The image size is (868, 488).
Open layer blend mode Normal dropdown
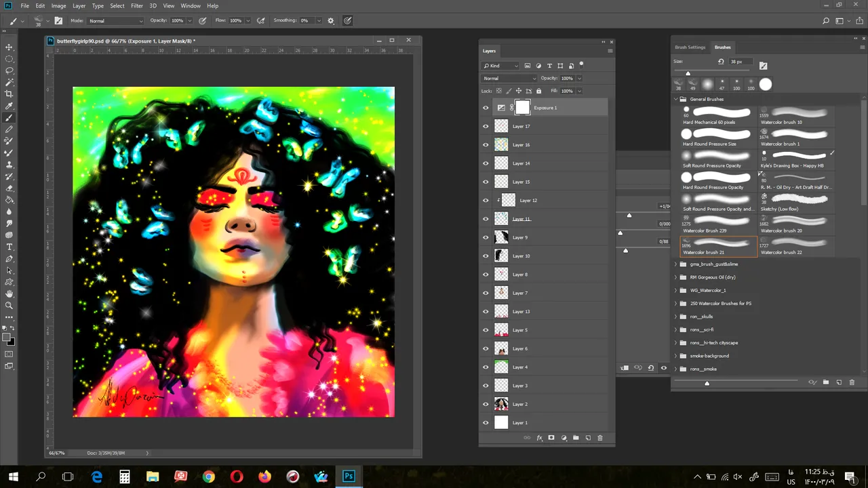click(x=509, y=79)
